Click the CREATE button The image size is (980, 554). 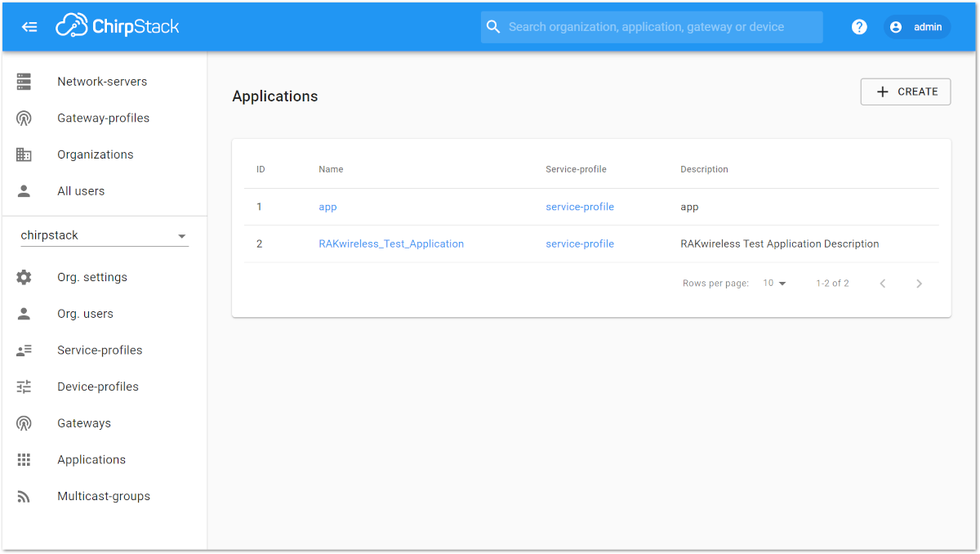(906, 92)
